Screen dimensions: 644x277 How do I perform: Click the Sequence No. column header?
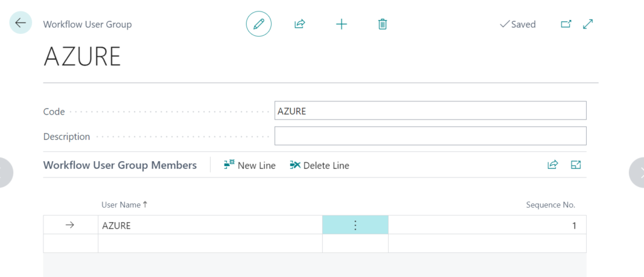(551, 205)
